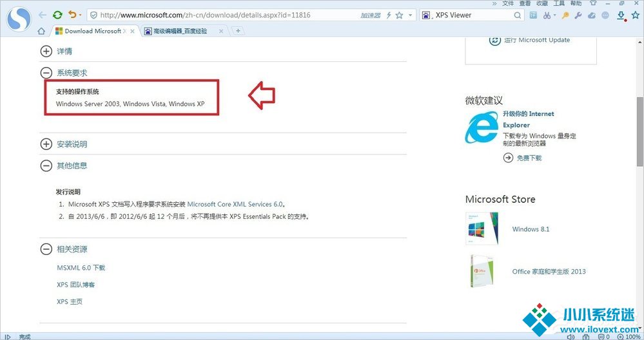Open the wrench tools icon
The width and height of the screenshot is (644, 340).
[x=578, y=15]
